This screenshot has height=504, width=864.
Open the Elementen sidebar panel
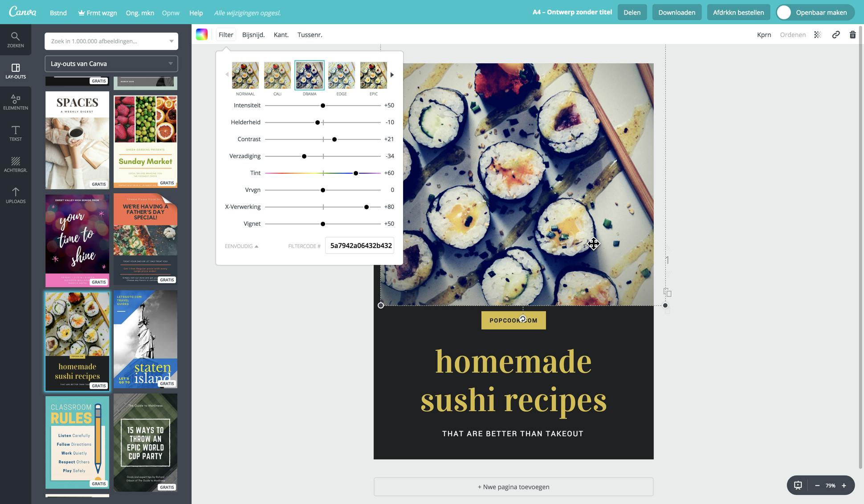(x=15, y=102)
